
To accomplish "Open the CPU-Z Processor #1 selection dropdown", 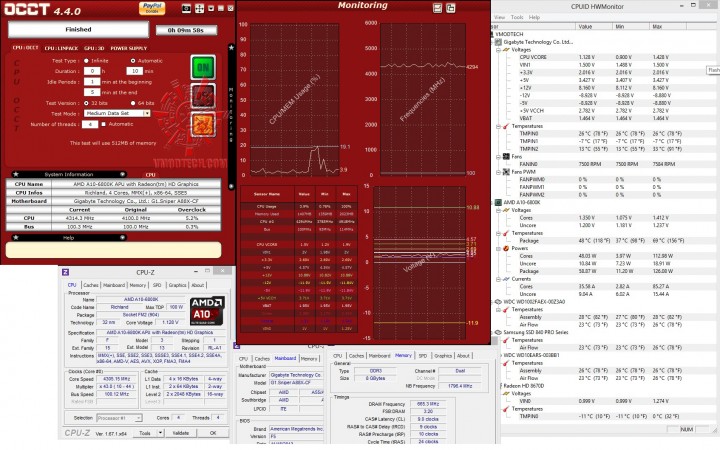I will click(x=138, y=418).
